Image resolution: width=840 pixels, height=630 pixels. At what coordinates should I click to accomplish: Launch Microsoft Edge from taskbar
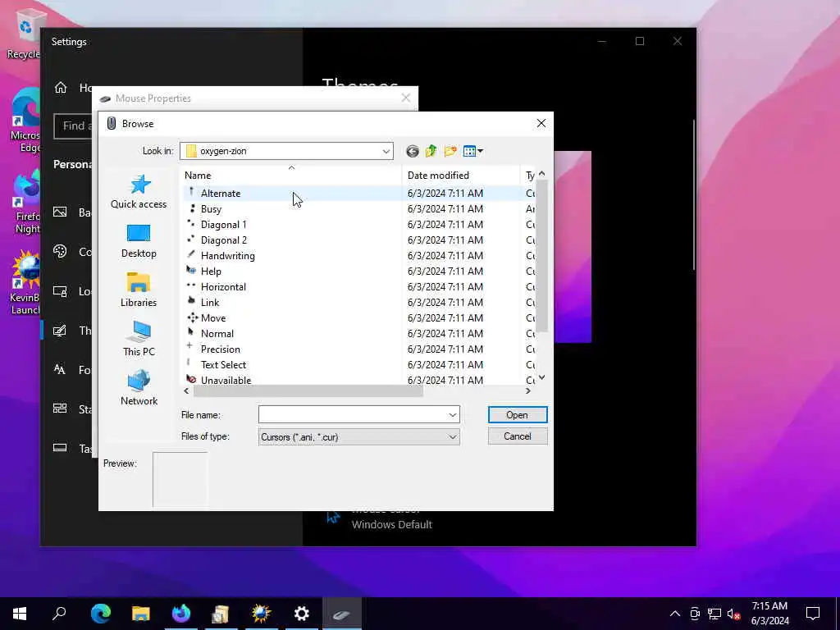click(x=101, y=614)
